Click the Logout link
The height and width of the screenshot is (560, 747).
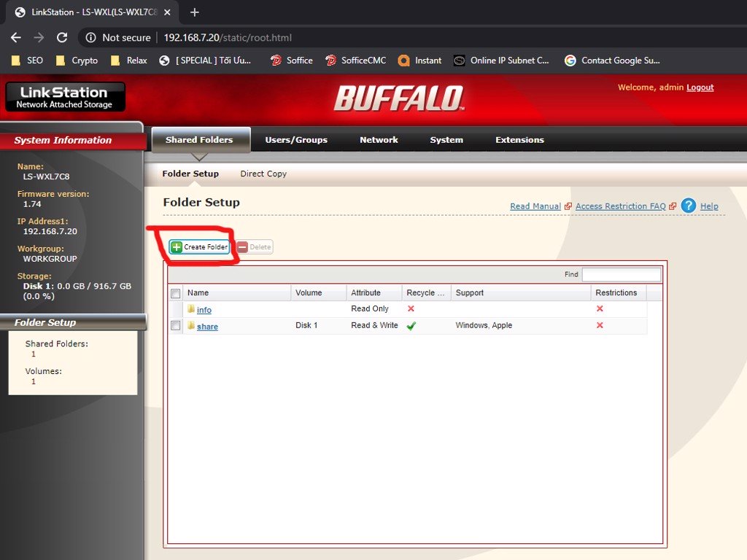coord(700,87)
